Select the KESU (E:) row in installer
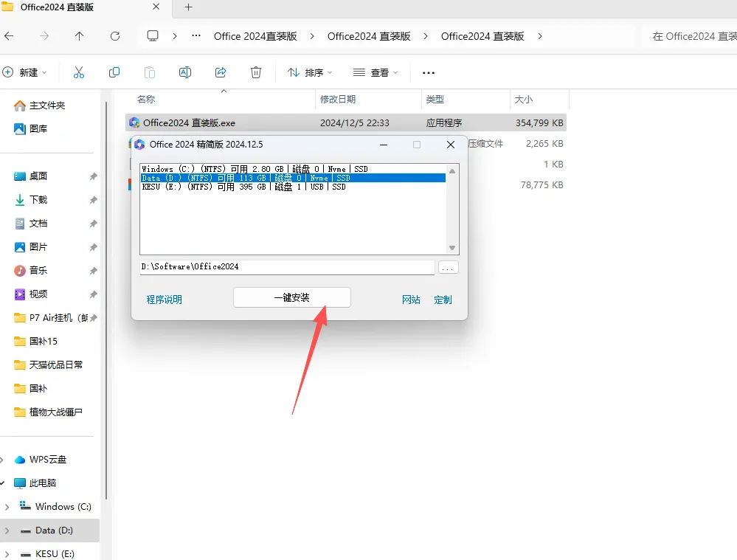This screenshot has width=737, height=560. [293, 187]
